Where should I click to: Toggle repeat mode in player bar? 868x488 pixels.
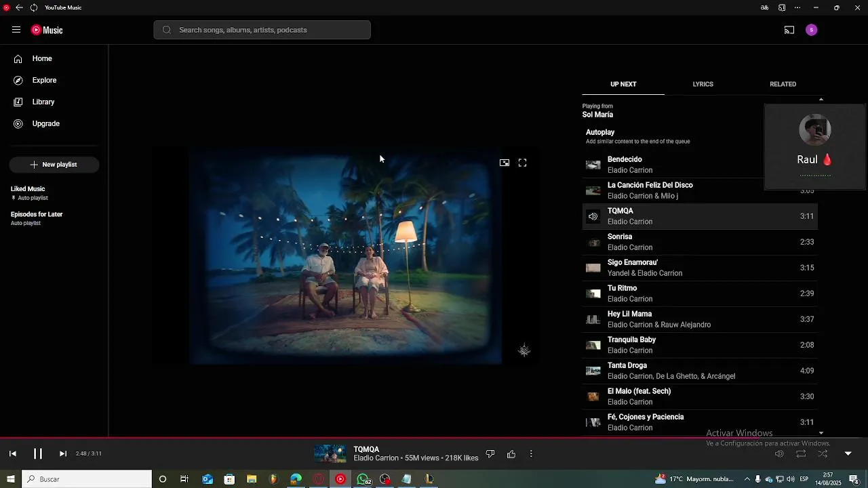[801, 453]
